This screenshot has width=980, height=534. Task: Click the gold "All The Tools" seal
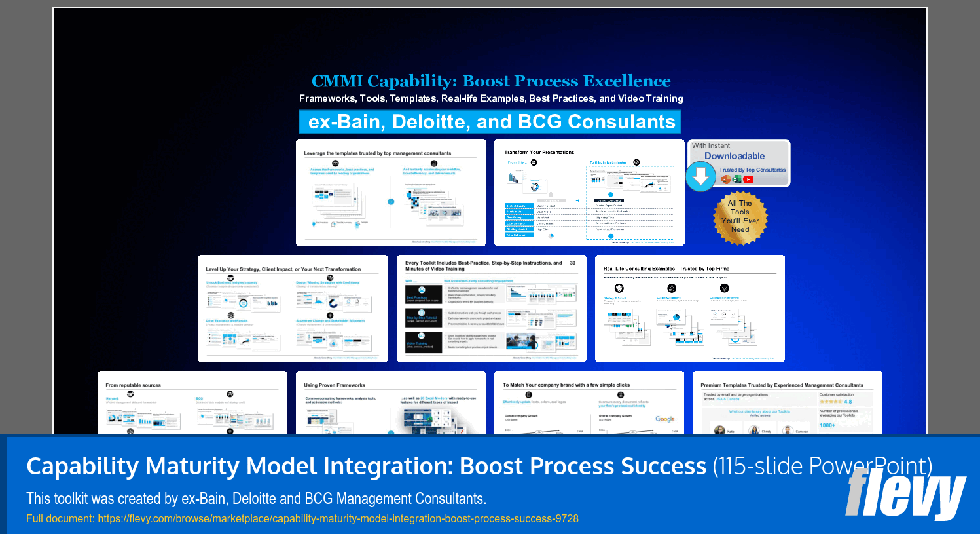pyautogui.click(x=740, y=218)
